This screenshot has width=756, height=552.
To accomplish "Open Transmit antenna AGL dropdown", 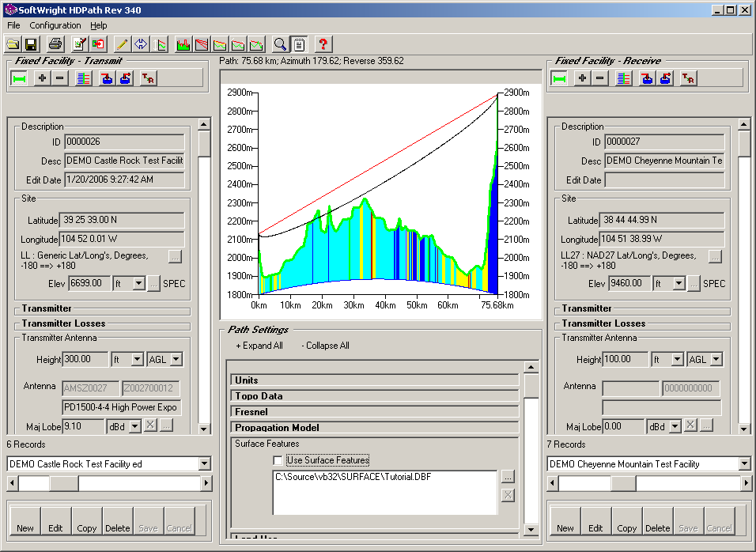I will click(176, 359).
